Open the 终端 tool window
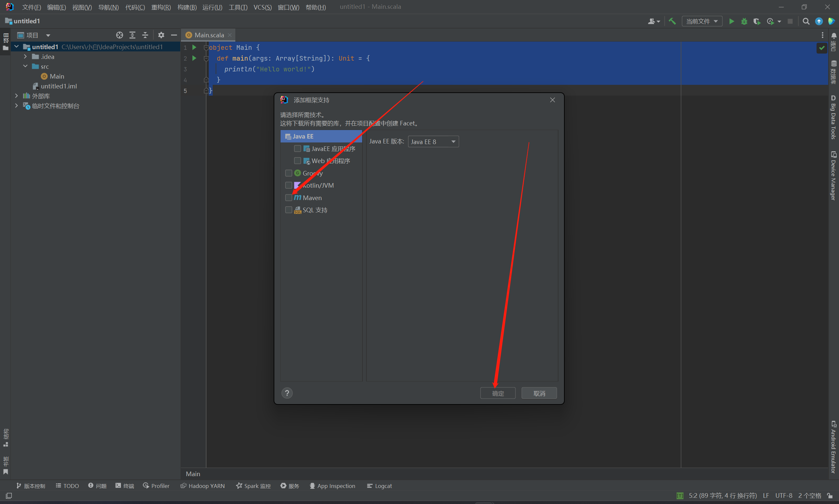Image resolution: width=839 pixels, height=504 pixels. pos(125,486)
